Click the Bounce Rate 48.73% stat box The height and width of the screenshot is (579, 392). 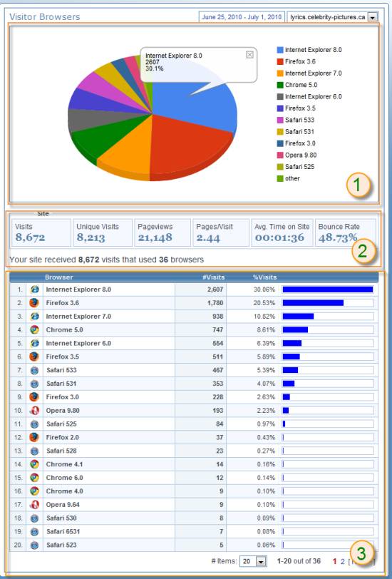click(346, 232)
